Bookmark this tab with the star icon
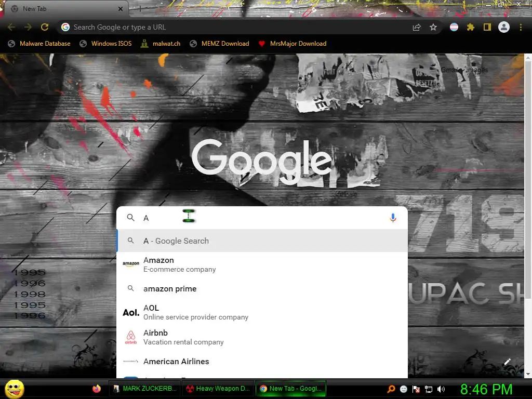Screen dimensions: 532x399 click(433, 27)
